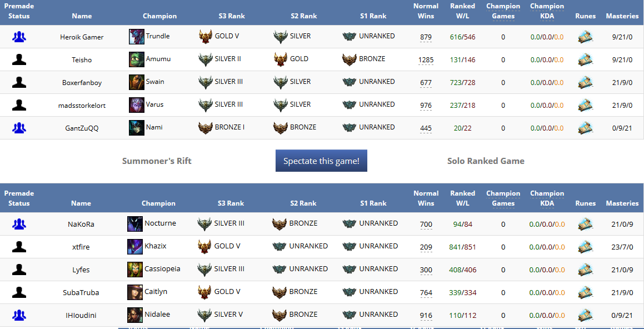Image resolution: width=644 pixels, height=329 pixels.
Task: Click premade group icon beside NaKoRa
Action: [19, 224]
